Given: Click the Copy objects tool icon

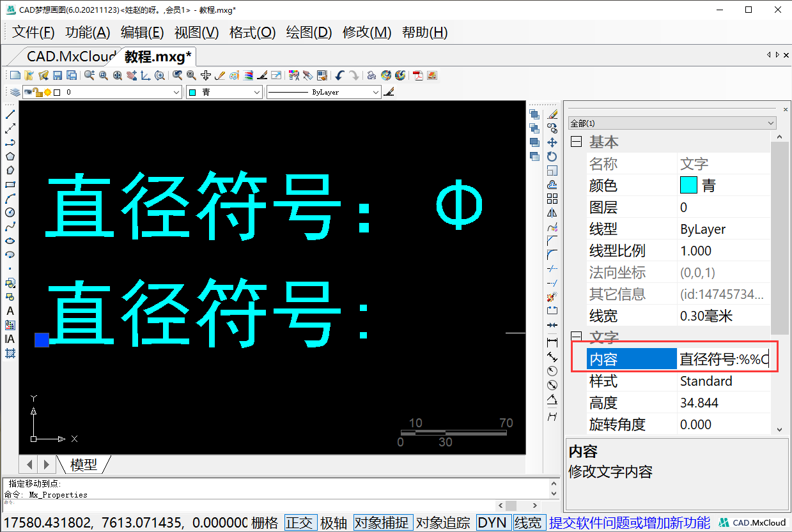Looking at the screenshot, I should click(x=552, y=128).
